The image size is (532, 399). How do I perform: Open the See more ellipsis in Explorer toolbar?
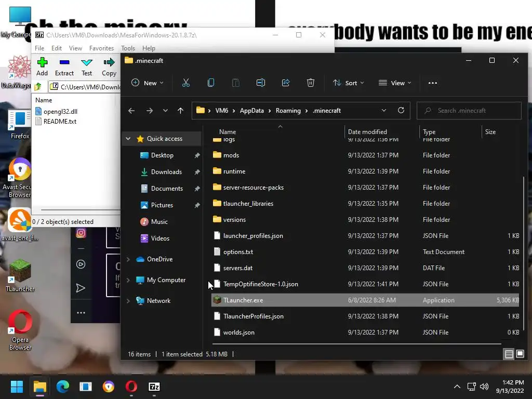click(x=433, y=83)
